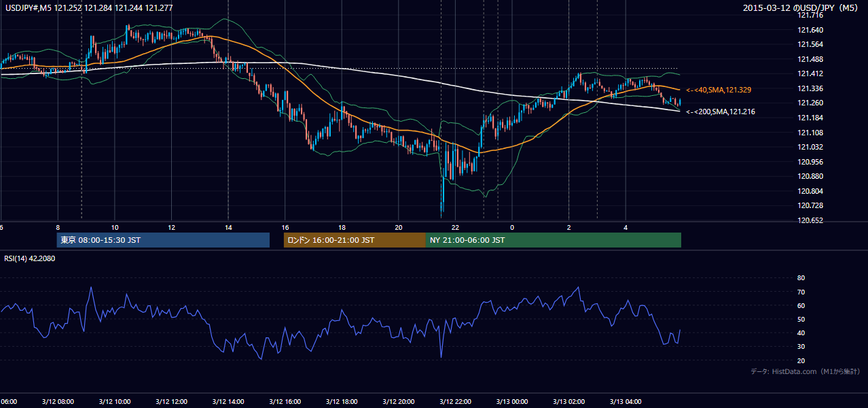Click bottom time label 3/12 08:00
The width and height of the screenshot is (868, 408).
pos(57,402)
